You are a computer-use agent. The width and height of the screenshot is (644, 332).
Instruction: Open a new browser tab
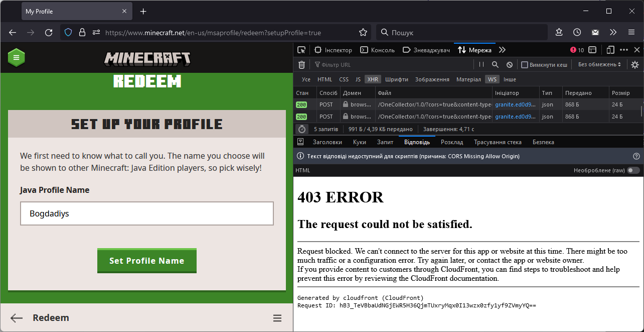click(x=143, y=11)
